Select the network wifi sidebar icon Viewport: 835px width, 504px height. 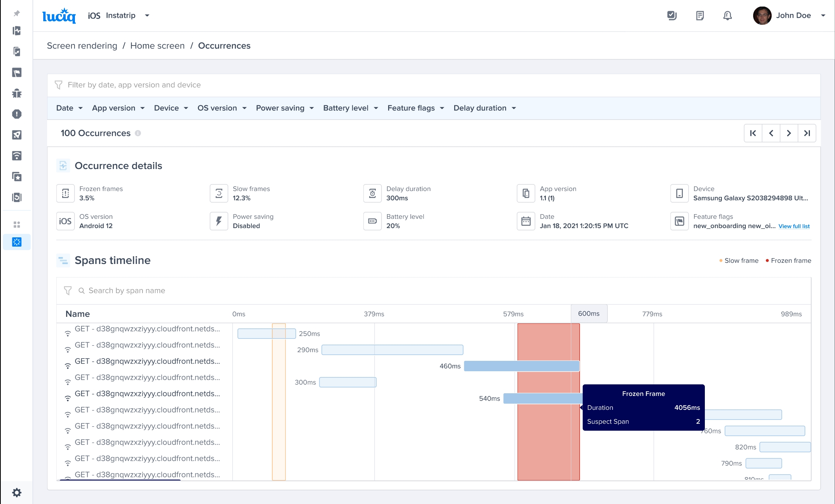click(17, 156)
